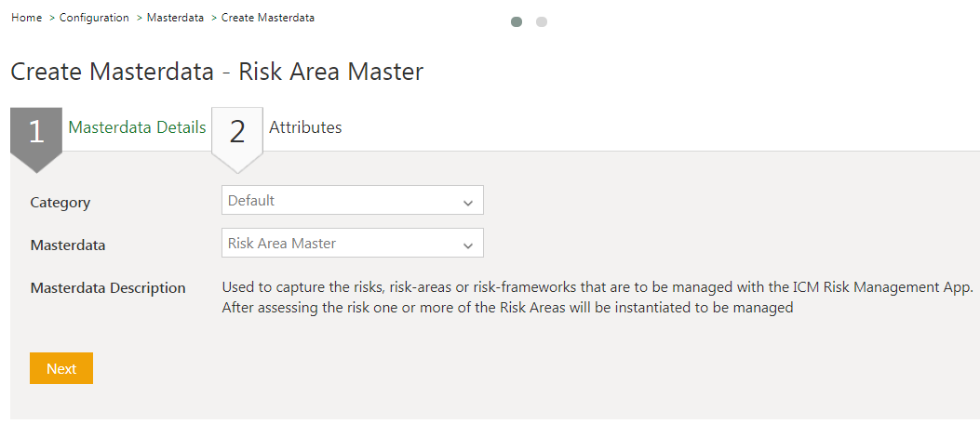
Task: Open the Masterdata breadcrumb link
Action: pyautogui.click(x=175, y=18)
